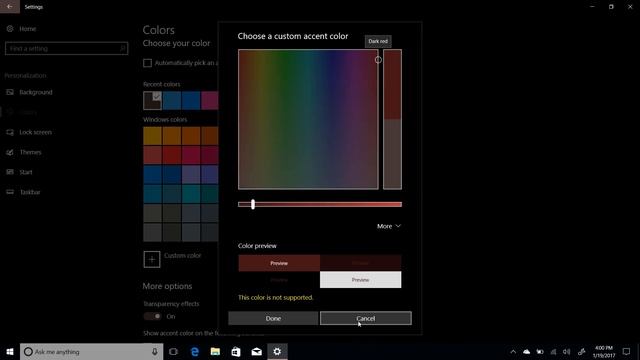Screen dimensions: 640x360
Task: Click the Lock screen sidebar icon
Action: (10, 132)
